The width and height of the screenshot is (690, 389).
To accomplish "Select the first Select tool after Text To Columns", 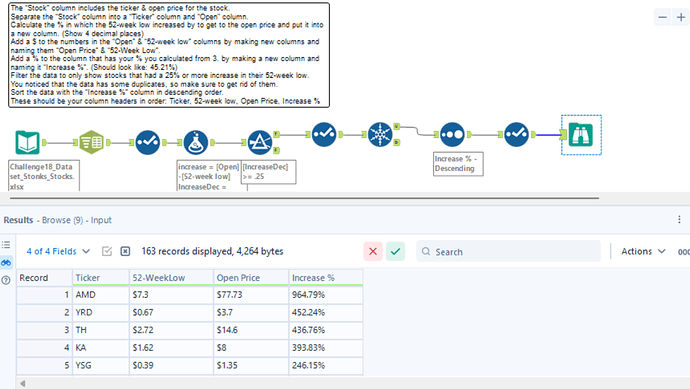I will coord(147,142).
